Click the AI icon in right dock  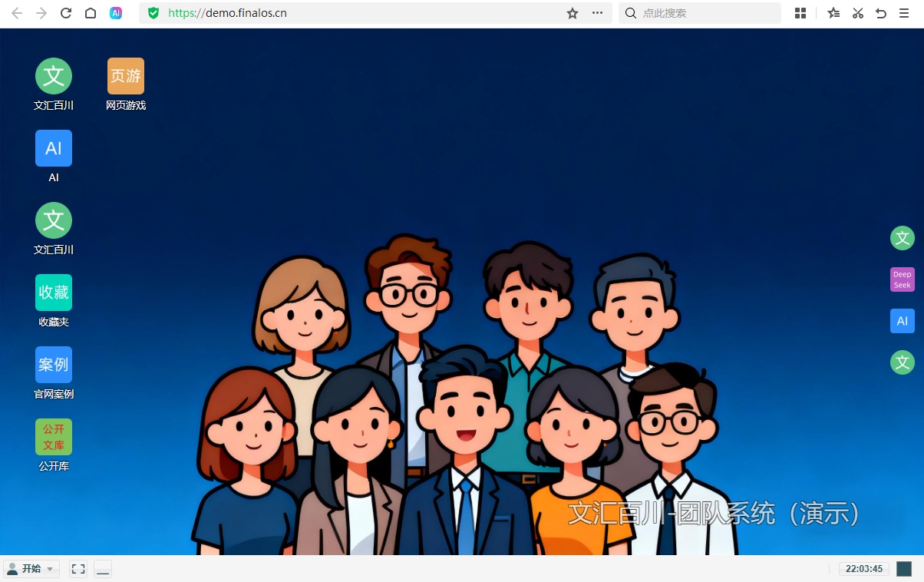(x=903, y=321)
